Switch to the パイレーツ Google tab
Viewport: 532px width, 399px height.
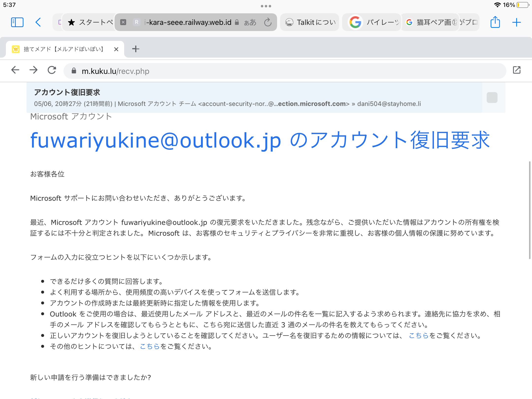coord(372,22)
